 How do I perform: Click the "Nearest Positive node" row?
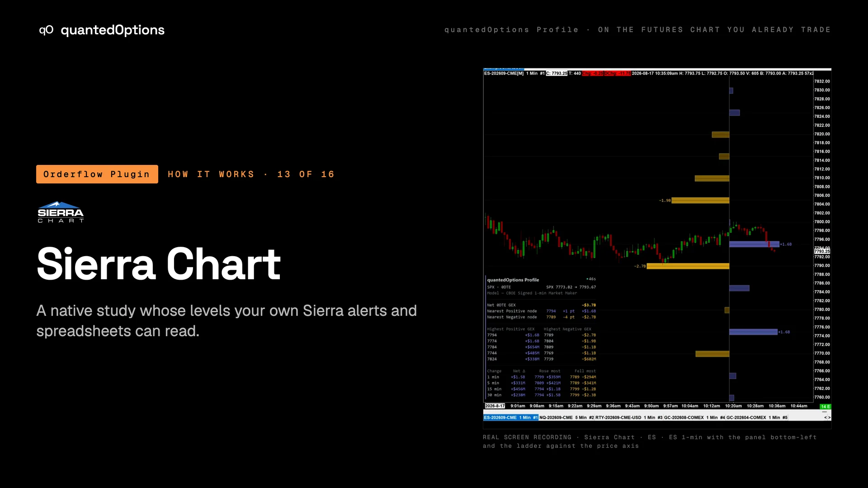click(542, 311)
